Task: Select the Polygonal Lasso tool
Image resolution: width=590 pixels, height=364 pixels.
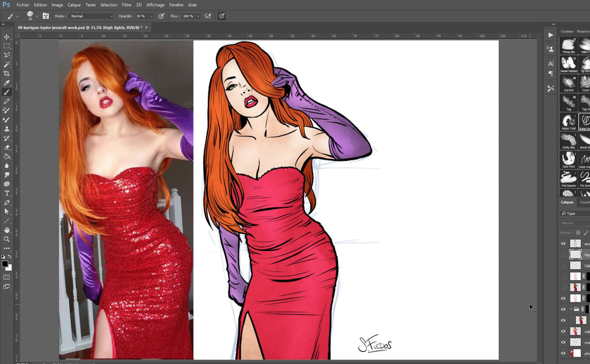Action: point(7,55)
